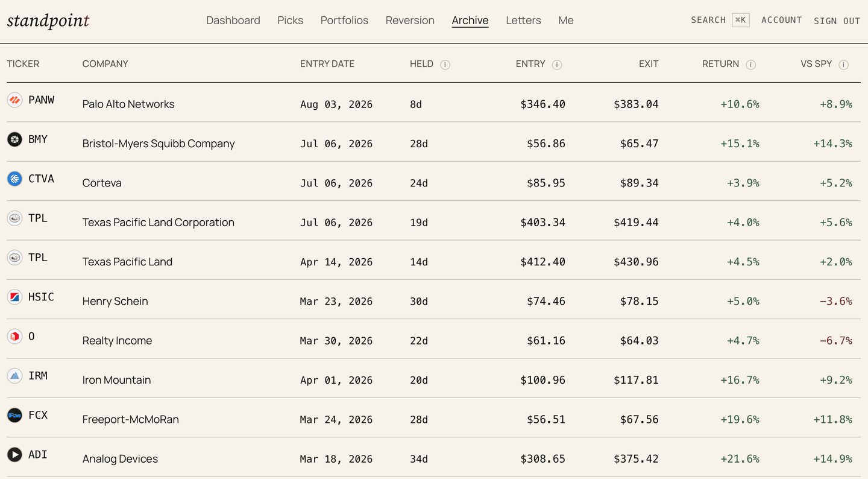
Task: Open the Henry Schein company entry
Action: tap(115, 301)
